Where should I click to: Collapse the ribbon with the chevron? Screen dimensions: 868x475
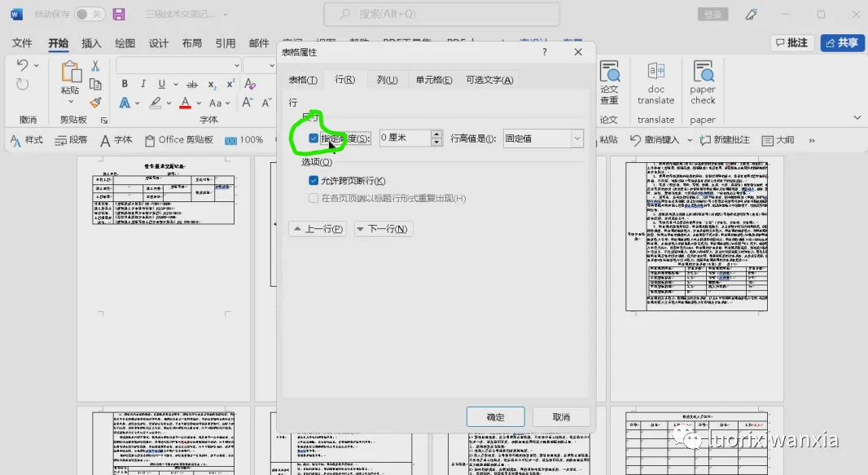(x=857, y=117)
